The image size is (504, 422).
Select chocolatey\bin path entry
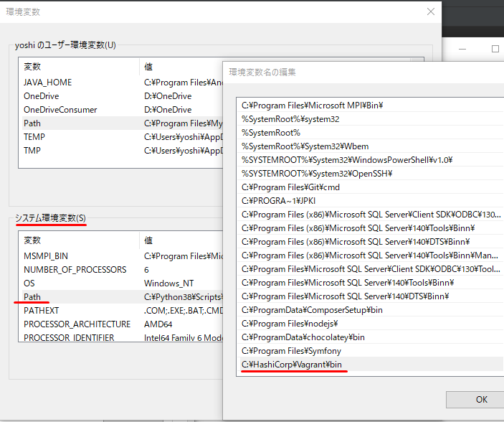point(371,337)
